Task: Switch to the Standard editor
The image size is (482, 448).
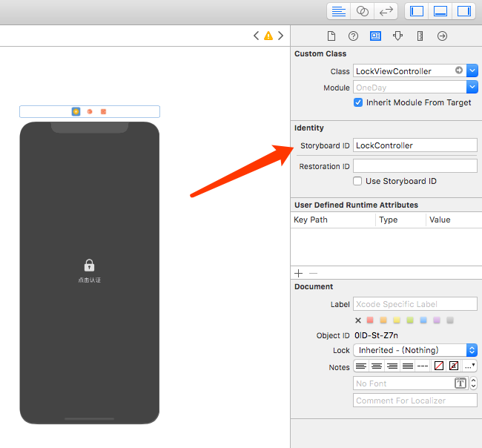Action: pos(338,11)
